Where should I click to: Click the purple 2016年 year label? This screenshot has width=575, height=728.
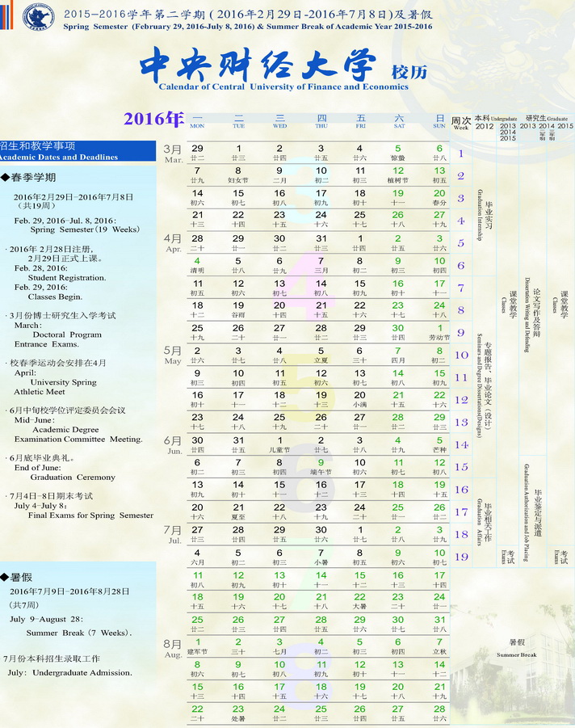153,120
